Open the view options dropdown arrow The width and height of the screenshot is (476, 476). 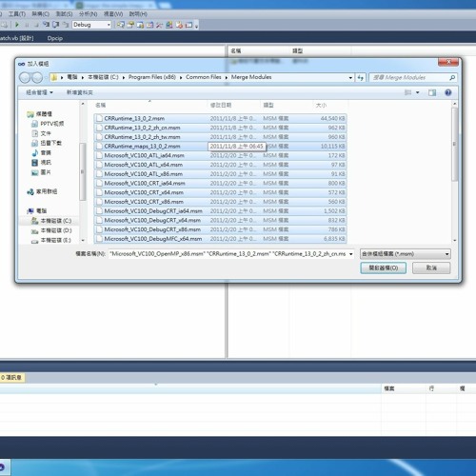point(418,92)
